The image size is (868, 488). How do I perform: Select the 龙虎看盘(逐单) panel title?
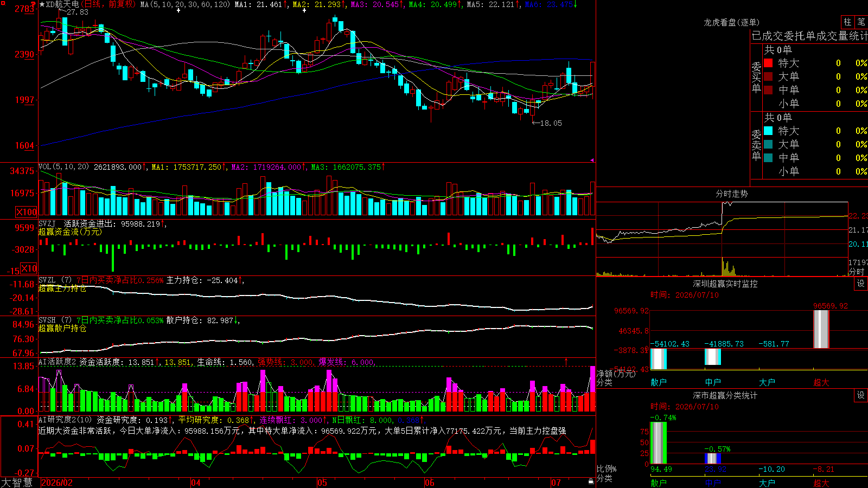point(731,22)
